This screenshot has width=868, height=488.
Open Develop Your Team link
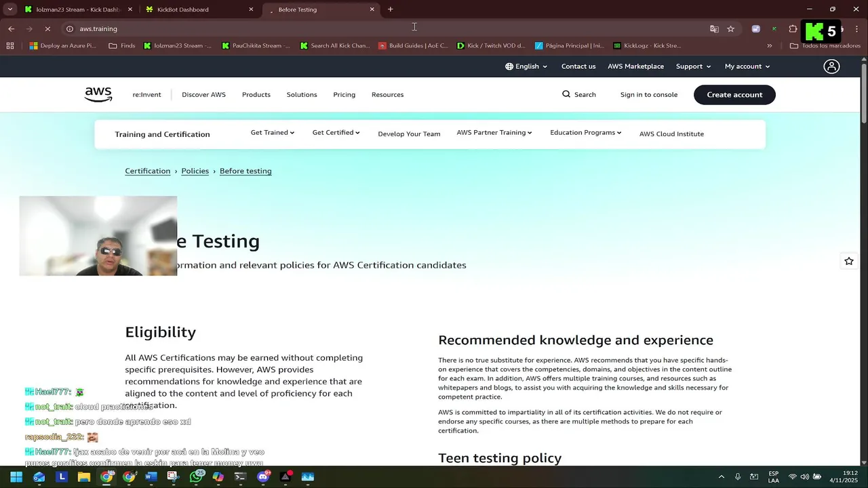pyautogui.click(x=409, y=134)
